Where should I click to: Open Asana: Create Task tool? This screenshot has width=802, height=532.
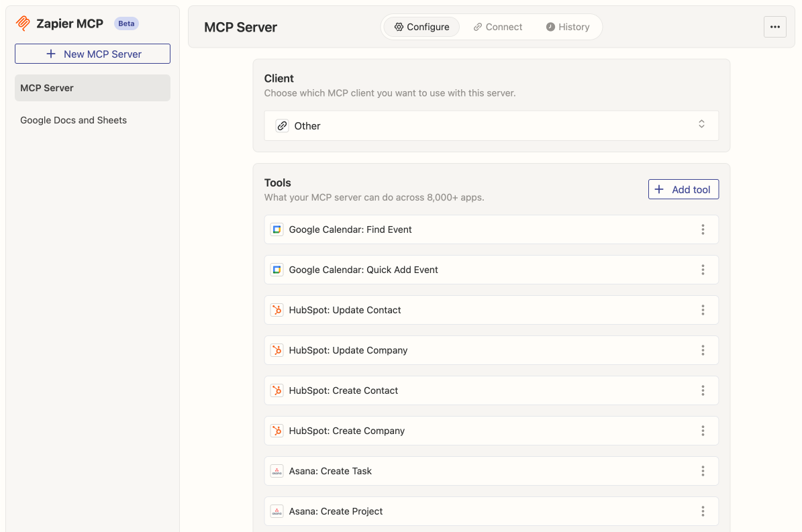point(491,471)
